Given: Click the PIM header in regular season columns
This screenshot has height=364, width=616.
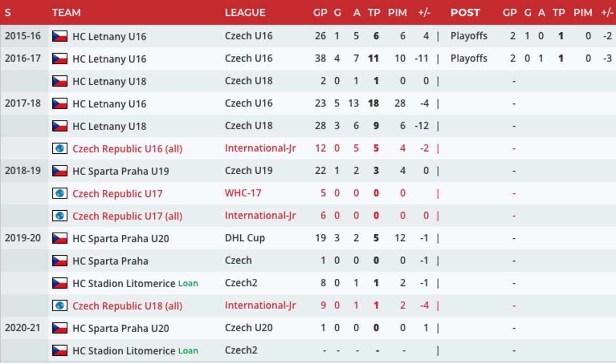Looking at the screenshot, I should [397, 13].
